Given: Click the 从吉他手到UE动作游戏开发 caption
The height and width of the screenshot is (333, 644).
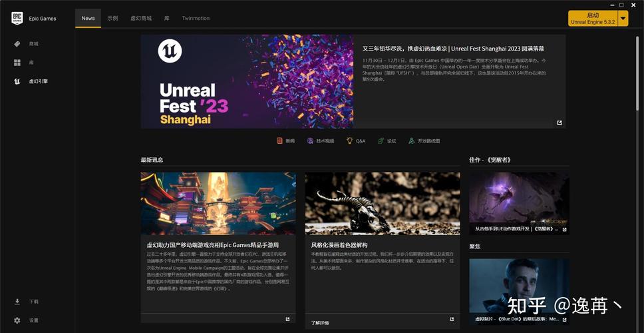Looking at the screenshot, I should pos(517,229).
